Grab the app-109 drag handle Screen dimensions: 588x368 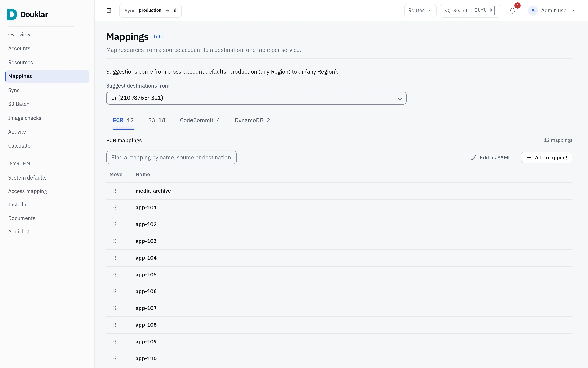(115, 342)
